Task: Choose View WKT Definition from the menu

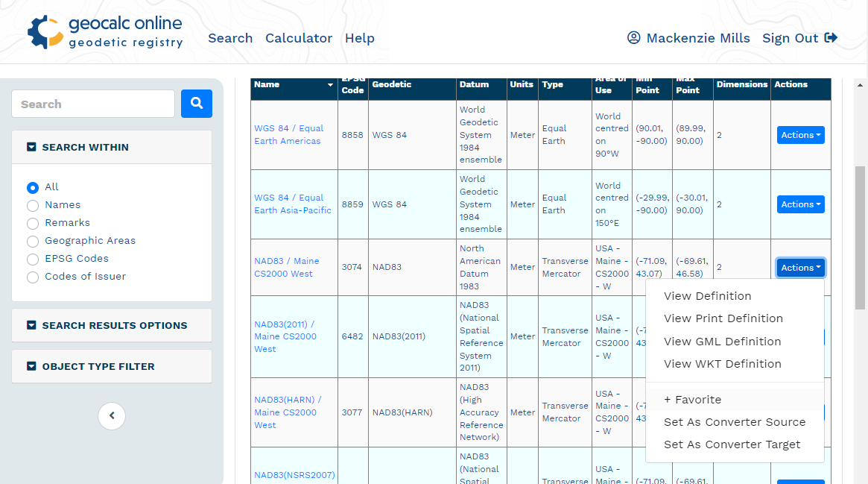Action: coord(723,364)
